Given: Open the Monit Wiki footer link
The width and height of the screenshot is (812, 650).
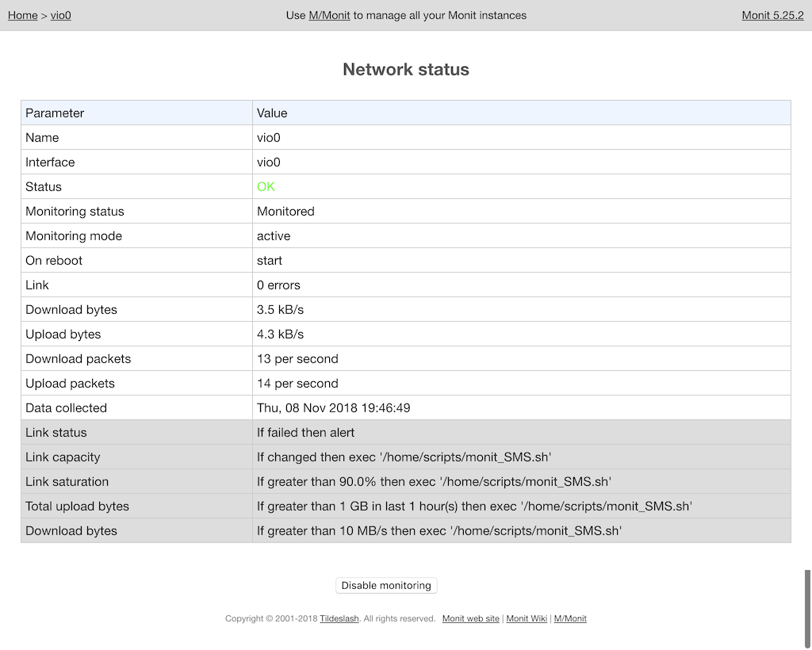Looking at the screenshot, I should pyautogui.click(x=527, y=618).
